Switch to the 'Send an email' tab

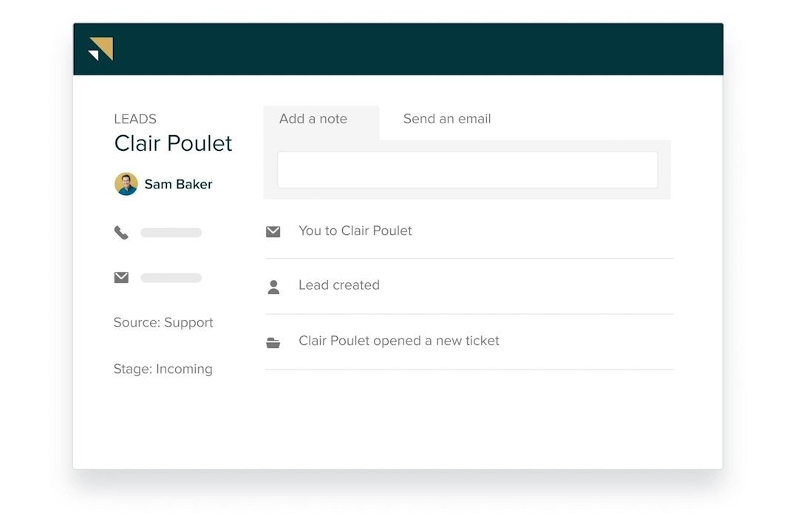coord(446,118)
